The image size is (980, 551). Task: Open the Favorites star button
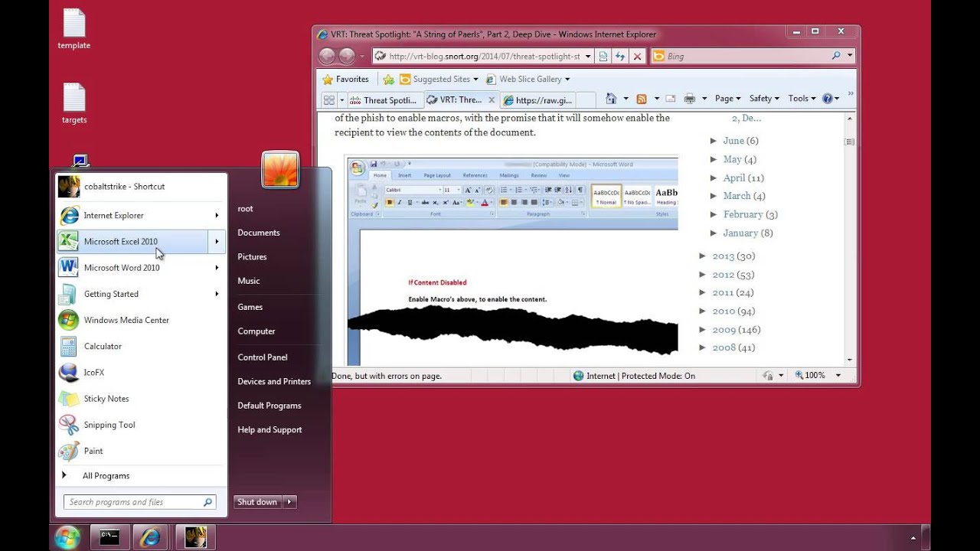coord(345,79)
